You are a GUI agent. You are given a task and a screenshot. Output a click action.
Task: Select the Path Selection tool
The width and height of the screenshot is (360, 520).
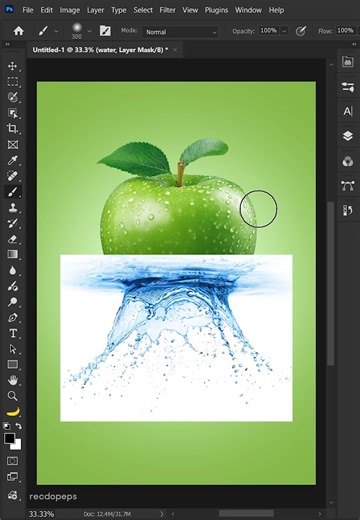pyautogui.click(x=13, y=349)
